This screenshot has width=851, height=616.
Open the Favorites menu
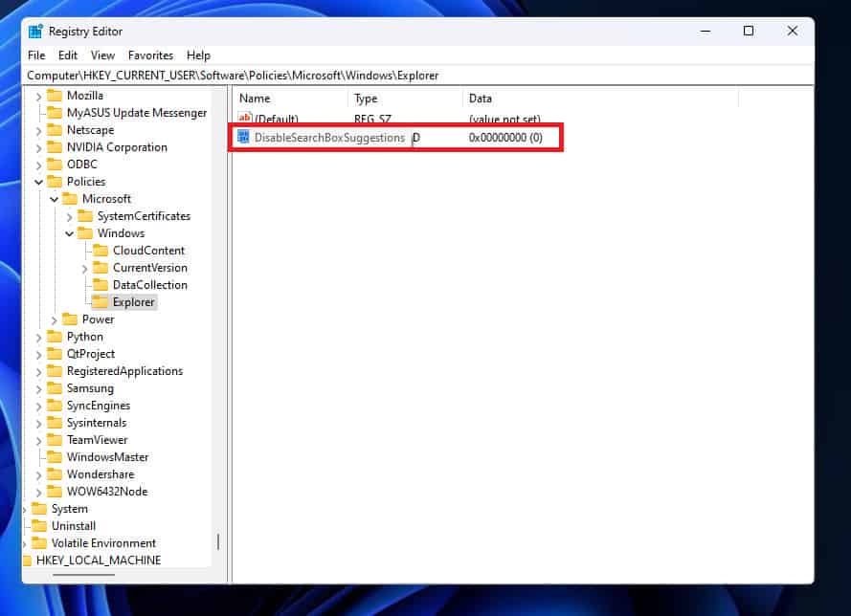tap(150, 55)
